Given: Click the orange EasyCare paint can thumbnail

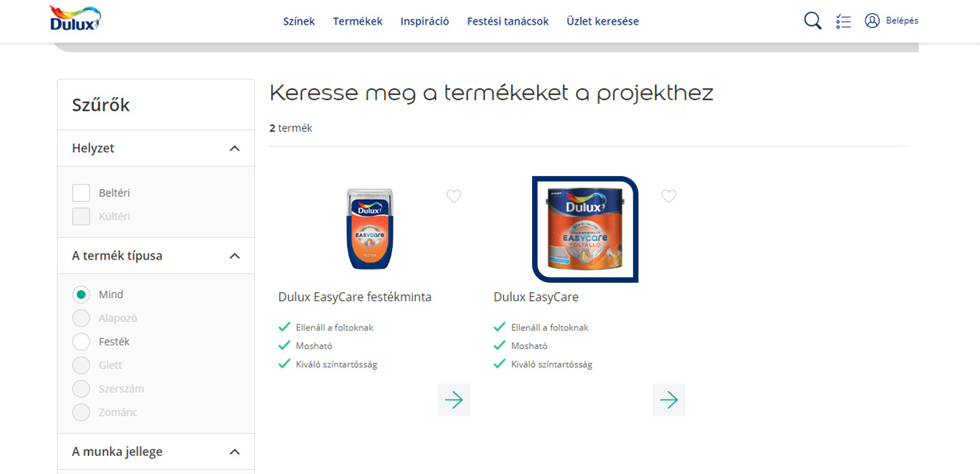Looking at the screenshot, I should pos(585,229).
